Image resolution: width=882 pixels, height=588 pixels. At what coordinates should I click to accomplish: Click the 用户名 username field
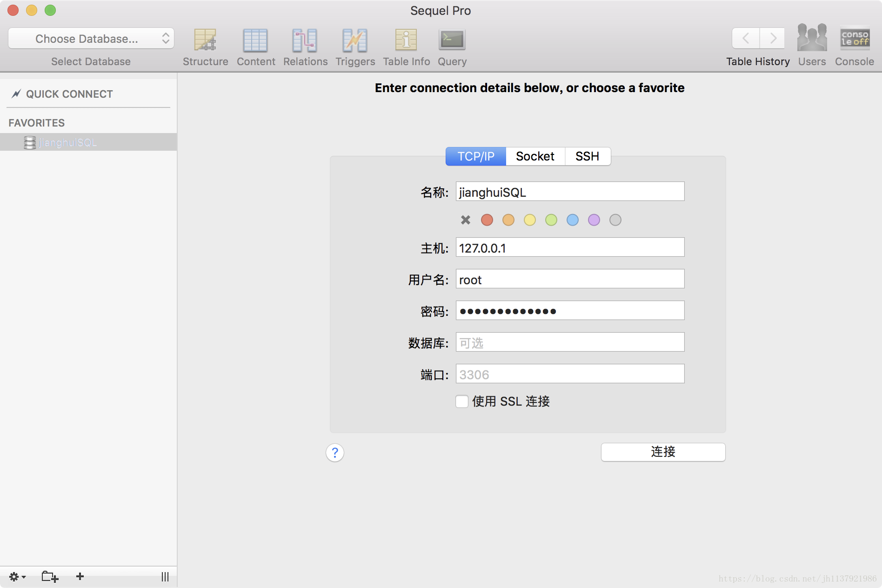570,279
